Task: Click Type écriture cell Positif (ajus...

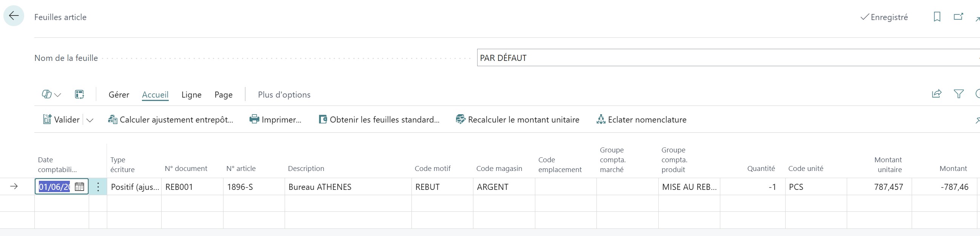Action: tap(134, 187)
